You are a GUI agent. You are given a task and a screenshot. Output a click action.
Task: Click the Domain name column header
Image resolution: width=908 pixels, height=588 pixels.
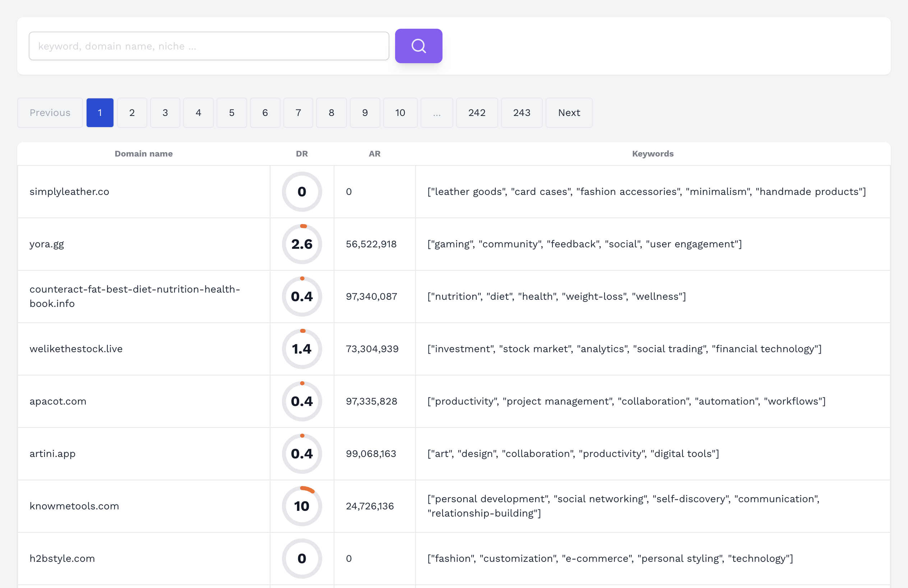tap(144, 154)
